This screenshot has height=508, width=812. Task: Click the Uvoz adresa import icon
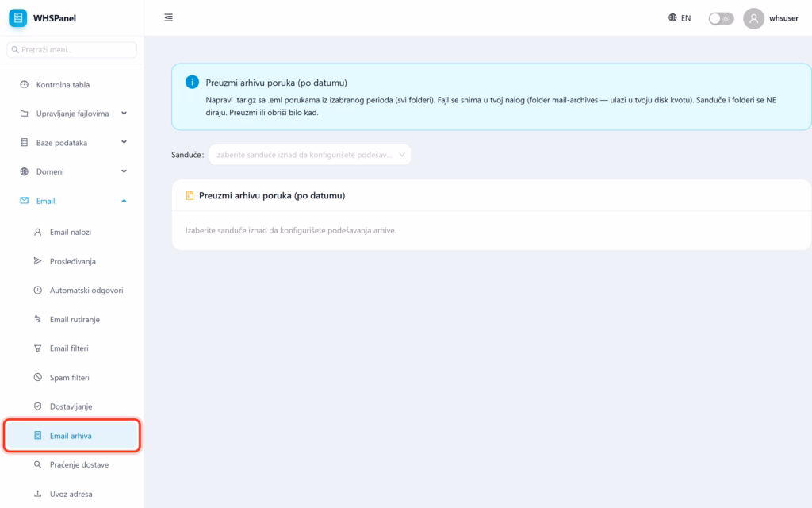coord(38,494)
